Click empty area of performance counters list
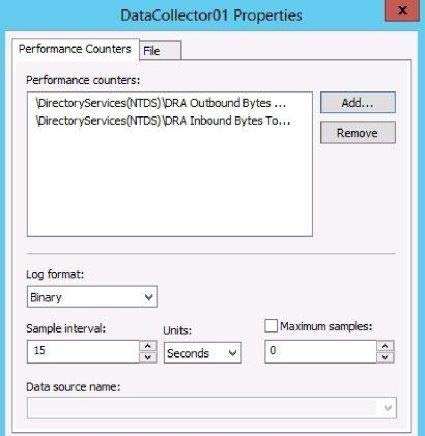Viewport: 425px width, 436px height. point(170,183)
